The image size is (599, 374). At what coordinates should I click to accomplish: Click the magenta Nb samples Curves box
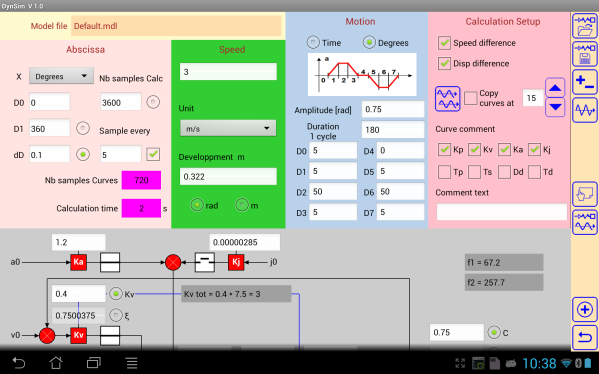pyautogui.click(x=141, y=180)
